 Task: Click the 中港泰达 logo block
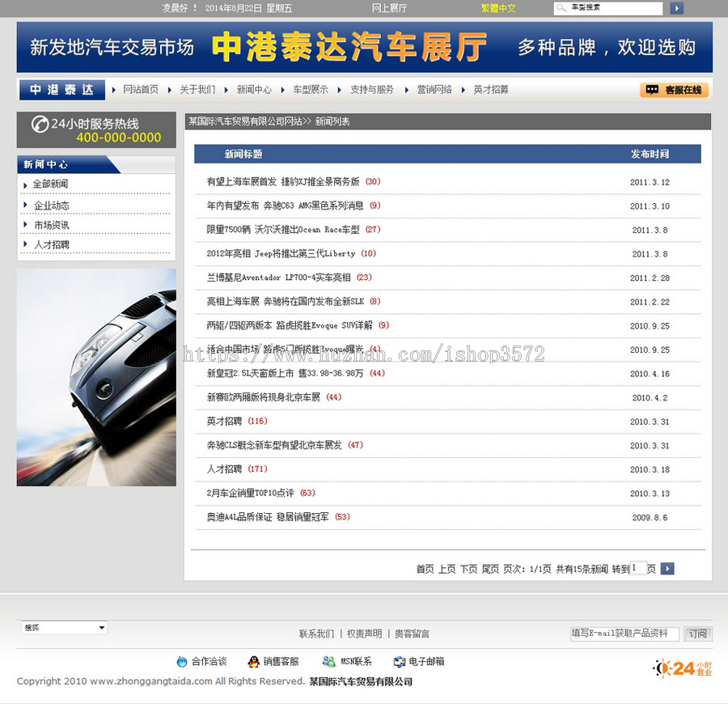(61, 90)
